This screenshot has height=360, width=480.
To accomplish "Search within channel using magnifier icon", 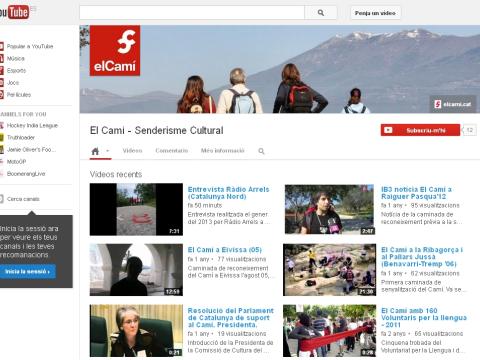I will 261,151.
